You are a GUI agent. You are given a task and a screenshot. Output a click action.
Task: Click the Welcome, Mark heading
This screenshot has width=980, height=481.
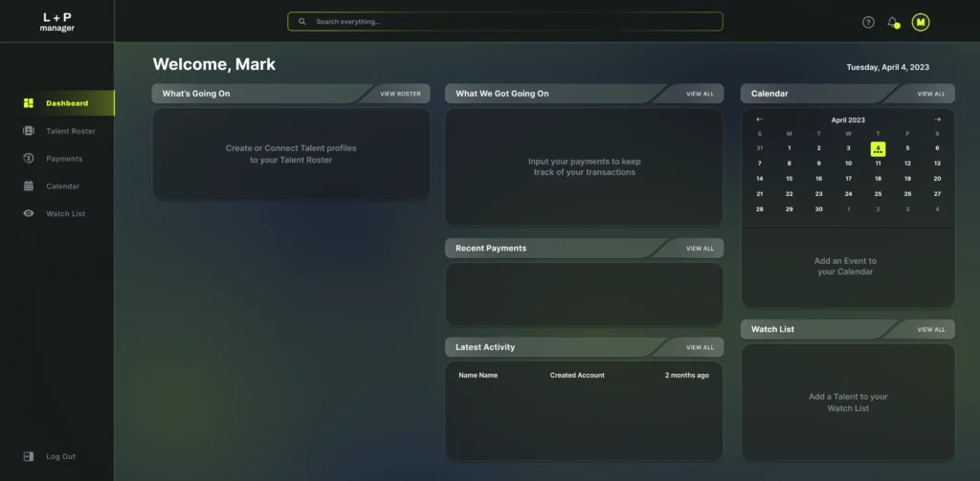click(213, 64)
